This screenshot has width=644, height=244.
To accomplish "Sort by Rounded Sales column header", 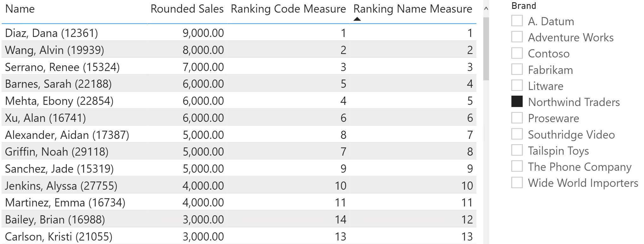I will click(187, 9).
